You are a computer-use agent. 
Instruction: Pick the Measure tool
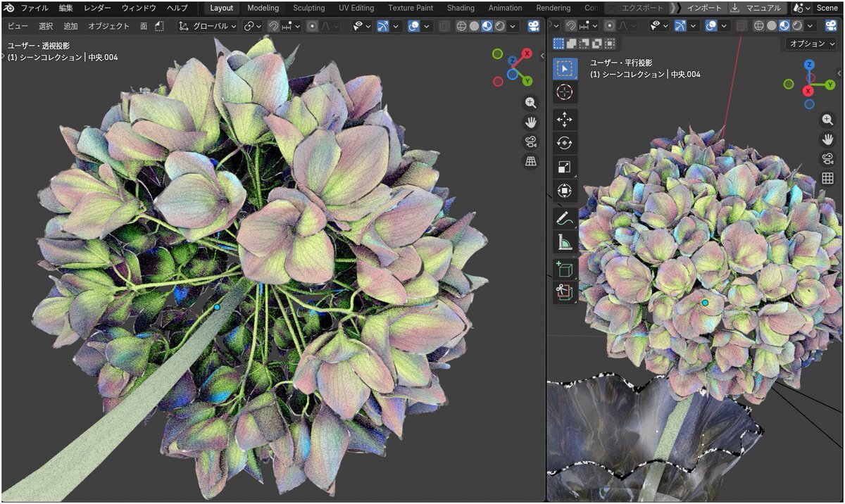pos(565,243)
